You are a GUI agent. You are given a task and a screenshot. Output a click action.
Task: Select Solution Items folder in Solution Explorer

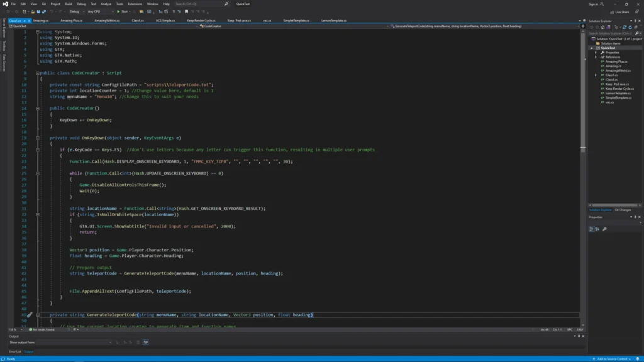click(x=610, y=43)
